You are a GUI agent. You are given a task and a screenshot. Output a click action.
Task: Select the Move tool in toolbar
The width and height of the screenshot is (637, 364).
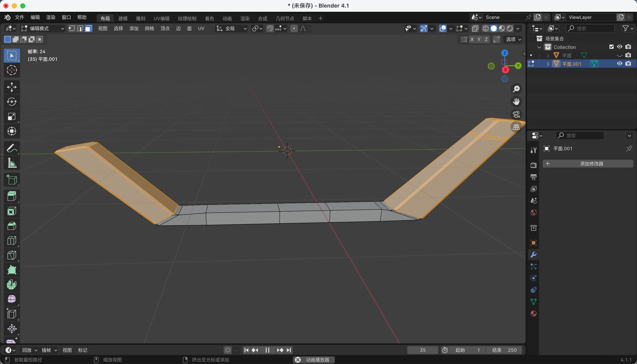coord(12,87)
